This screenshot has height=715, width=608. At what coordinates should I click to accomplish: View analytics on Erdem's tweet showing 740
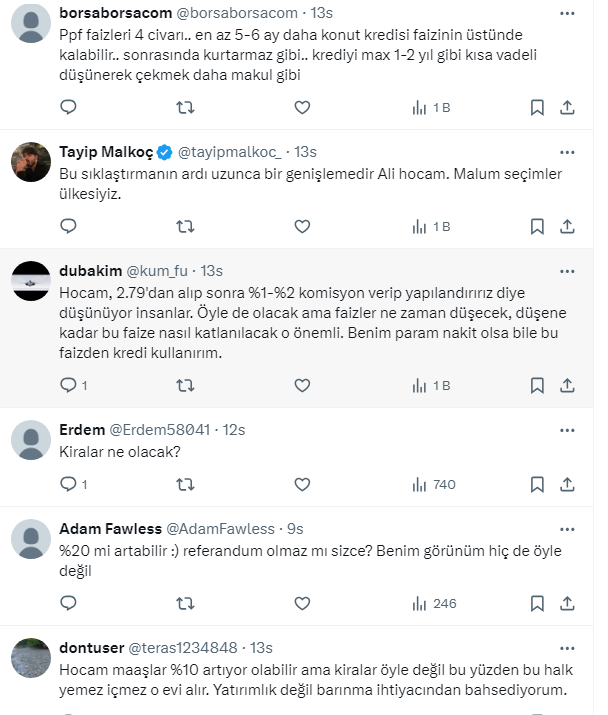pos(433,484)
